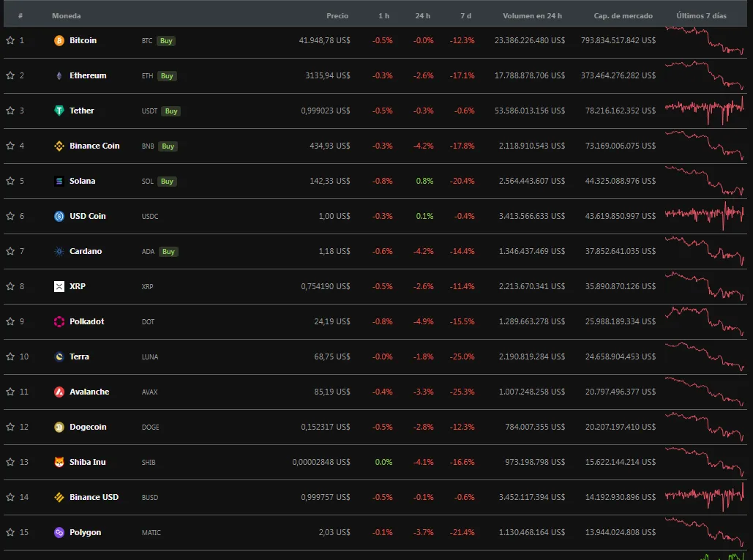Click the MATIC ticker symbol
This screenshot has height=560, width=753.
pos(151,533)
